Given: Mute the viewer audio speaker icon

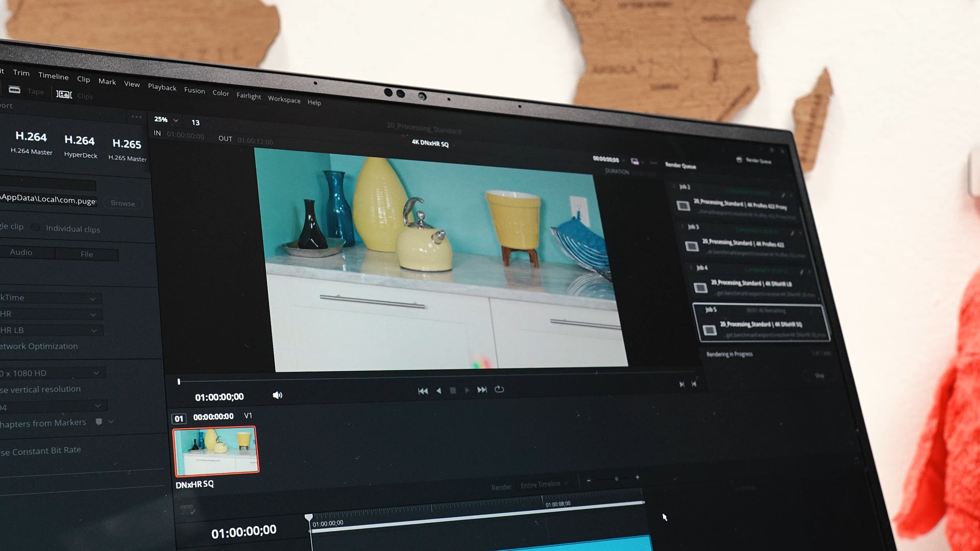Looking at the screenshot, I should click(x=277, y=395).
